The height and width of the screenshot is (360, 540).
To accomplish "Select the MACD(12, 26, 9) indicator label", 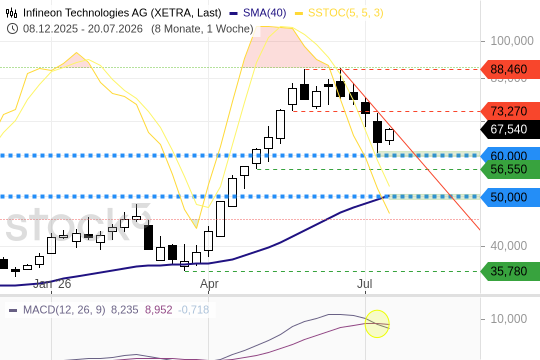I will 64,310.
